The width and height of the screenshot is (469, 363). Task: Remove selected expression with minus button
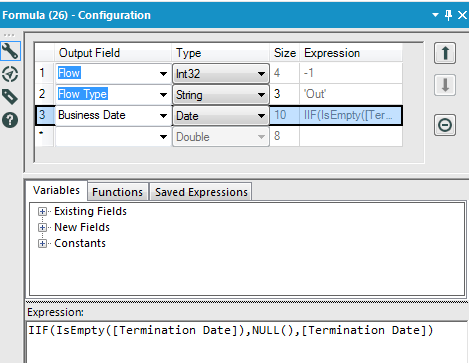pos(445,125)
